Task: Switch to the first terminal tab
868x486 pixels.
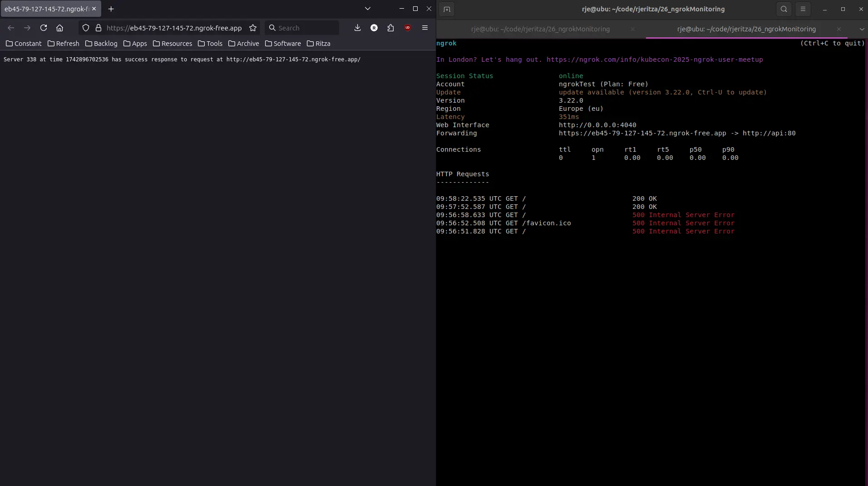Action: coord(540,29)
